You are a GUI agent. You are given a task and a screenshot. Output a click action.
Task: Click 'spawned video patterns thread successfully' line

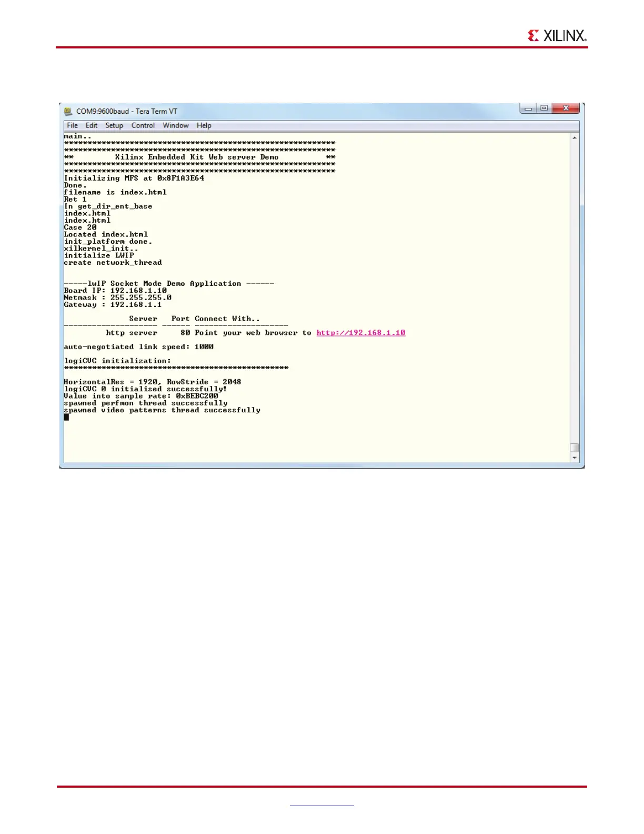(x=162, y=410)
